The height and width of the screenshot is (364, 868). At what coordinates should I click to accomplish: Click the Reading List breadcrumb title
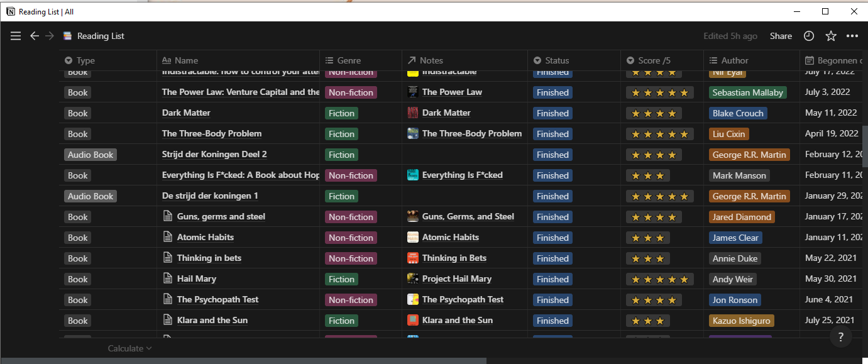coord(101,36)
